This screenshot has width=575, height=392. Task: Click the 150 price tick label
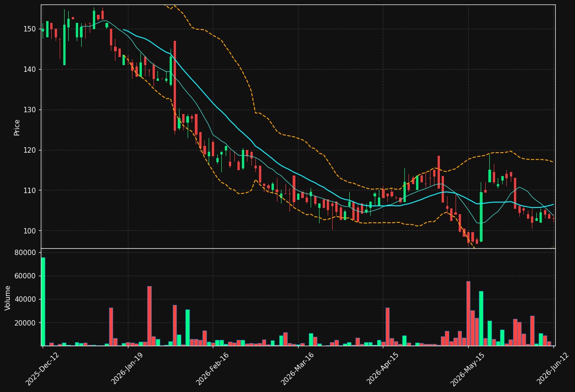click(x=30, y=29)
